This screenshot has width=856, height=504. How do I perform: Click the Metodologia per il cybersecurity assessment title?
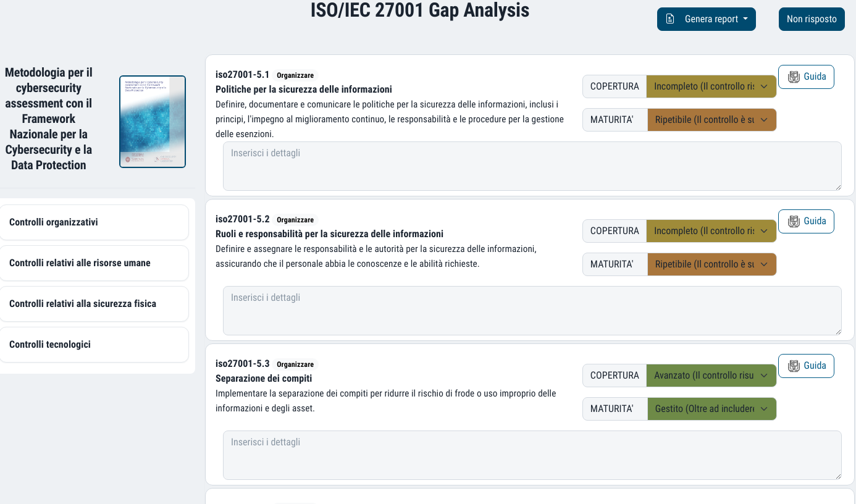49,119
